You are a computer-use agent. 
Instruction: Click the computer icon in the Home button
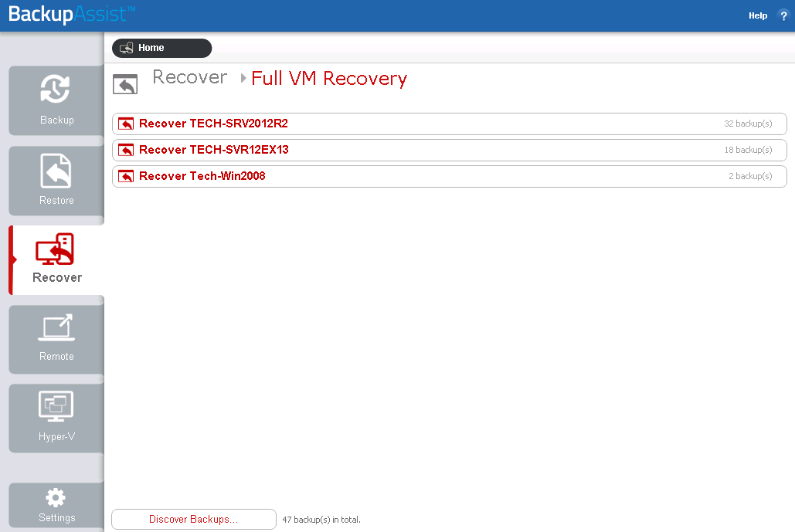[x=126, y=48]
